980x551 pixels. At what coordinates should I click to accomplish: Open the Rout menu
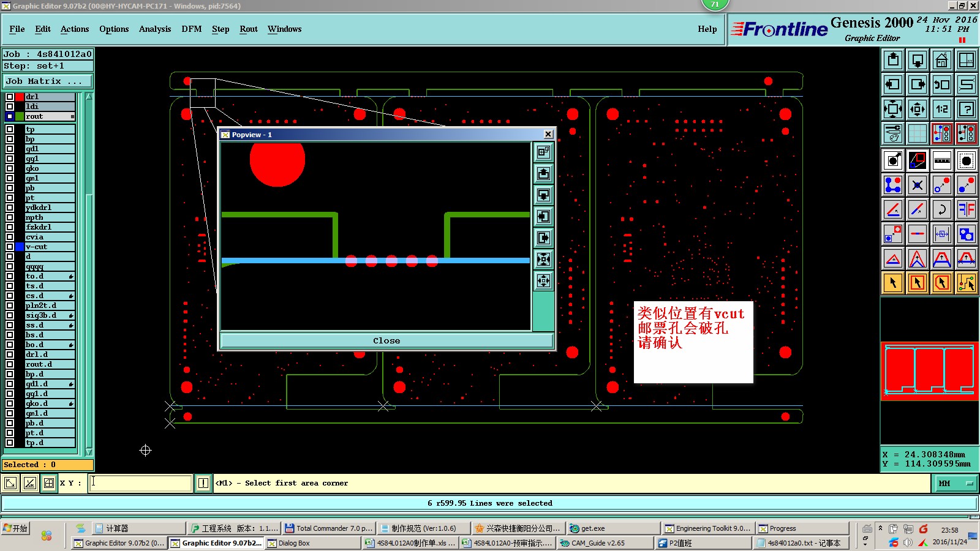click(x=249, y=29)
